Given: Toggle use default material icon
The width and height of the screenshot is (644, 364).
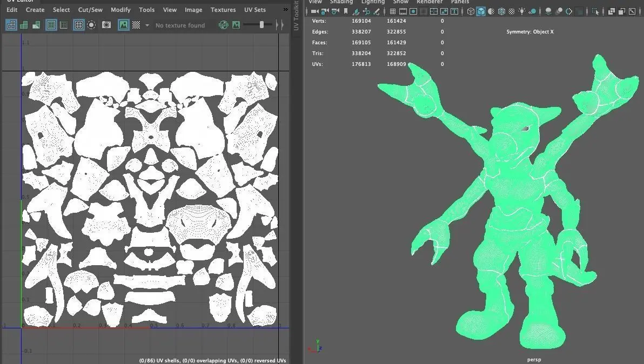Looking at the screenshot, I should point(491,11).
